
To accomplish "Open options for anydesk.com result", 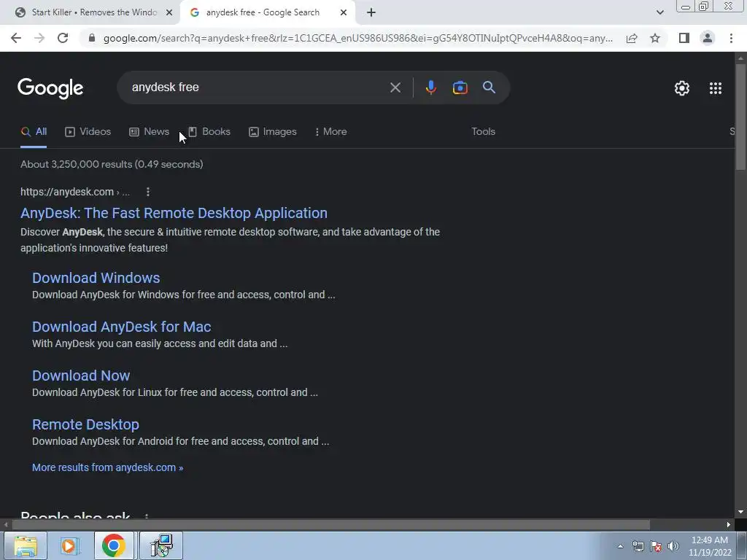I will 147,192.
